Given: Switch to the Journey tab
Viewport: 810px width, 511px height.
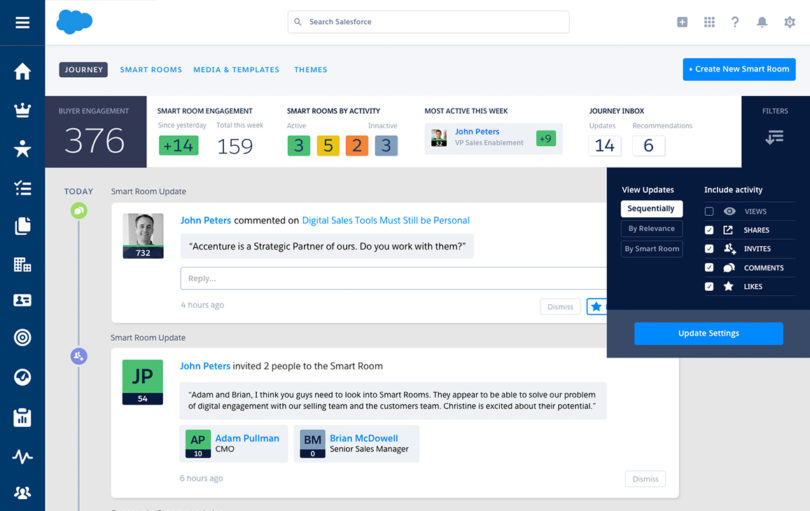Looking at the screenshot, I should (x=83, y=69).
